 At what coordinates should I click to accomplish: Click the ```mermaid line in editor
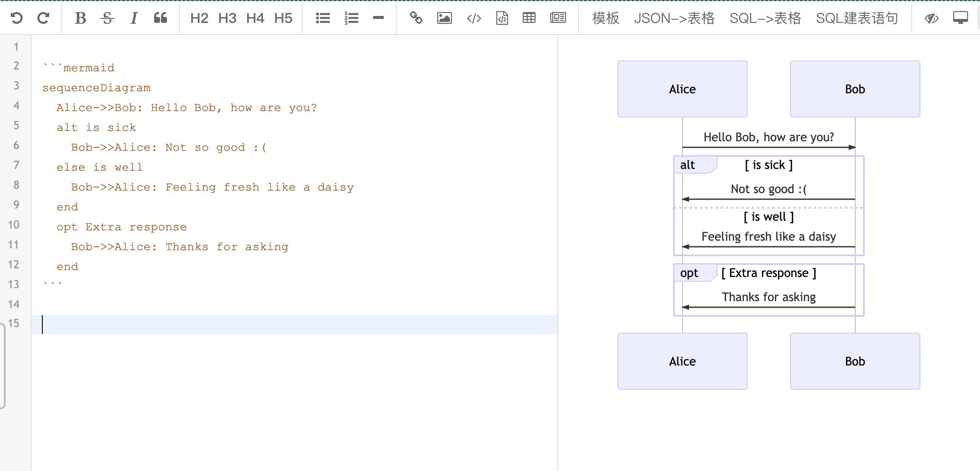coord(79,68)
